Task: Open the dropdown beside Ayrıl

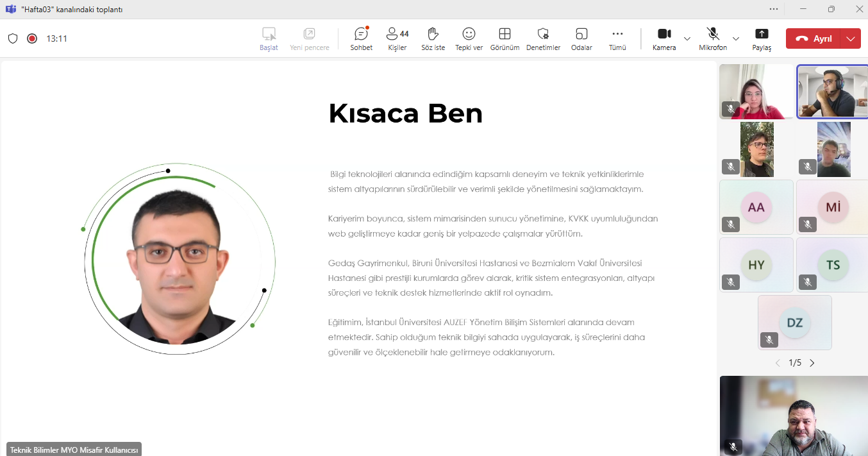Action: click(x=850, y=38)
